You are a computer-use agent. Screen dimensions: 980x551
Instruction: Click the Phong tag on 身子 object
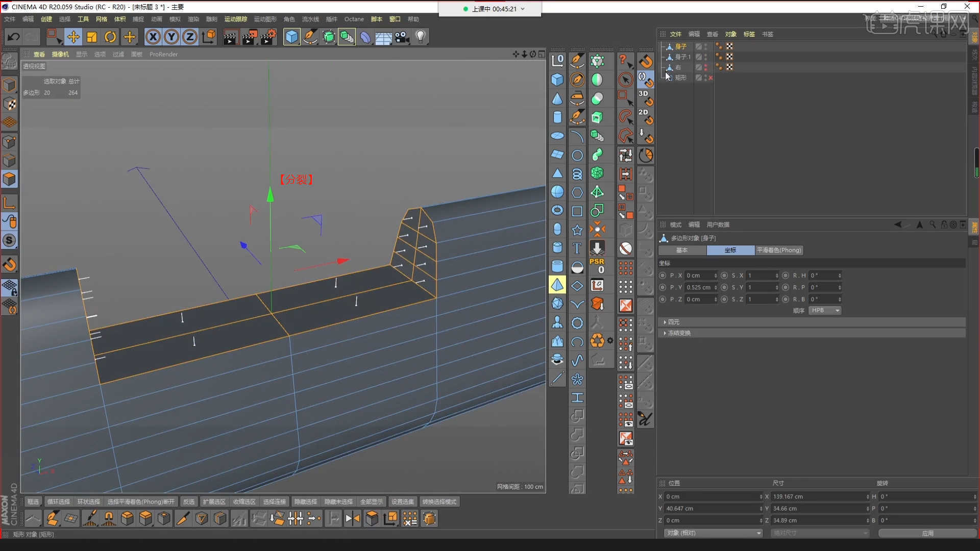point(719,46)
